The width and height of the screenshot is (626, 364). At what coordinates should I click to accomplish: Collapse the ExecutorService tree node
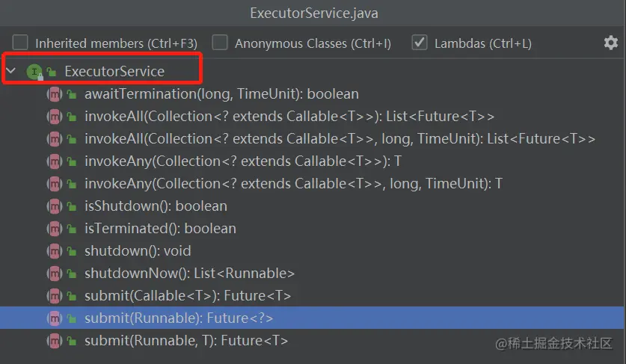(x=10, y=71)
